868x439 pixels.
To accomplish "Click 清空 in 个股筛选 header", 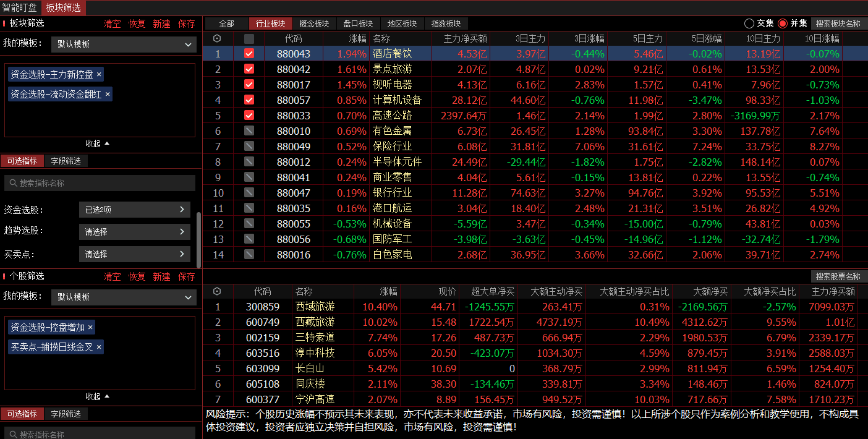I will tap(112, 276).
